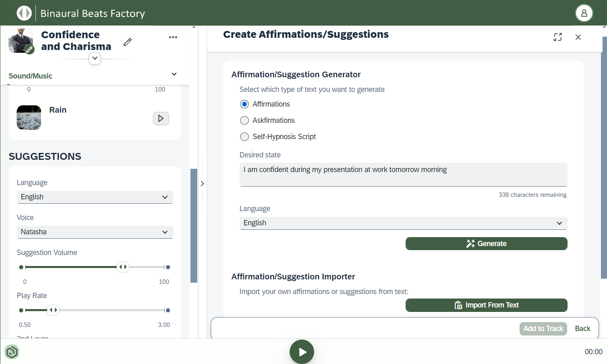Click the Binaural Beats Factory logo
Viewport: 607px width, 364px height.
24,13
